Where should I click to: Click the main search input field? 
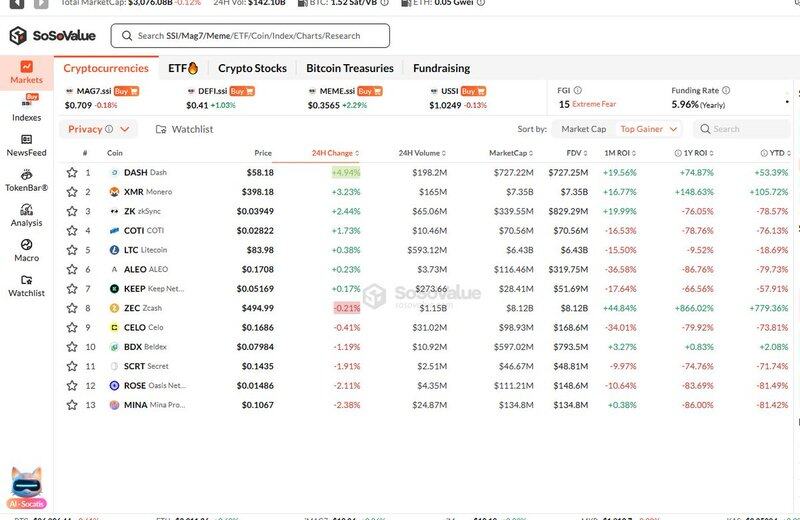(250, 36)
